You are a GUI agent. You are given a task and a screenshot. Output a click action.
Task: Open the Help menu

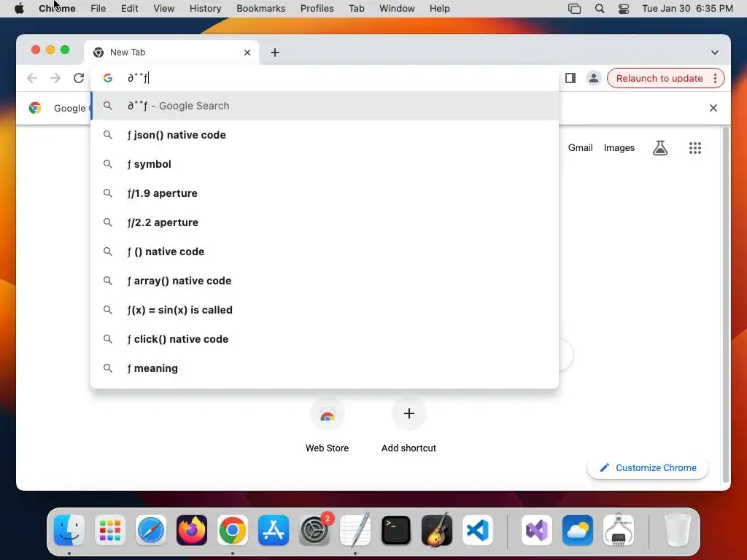tap(439, 9)
